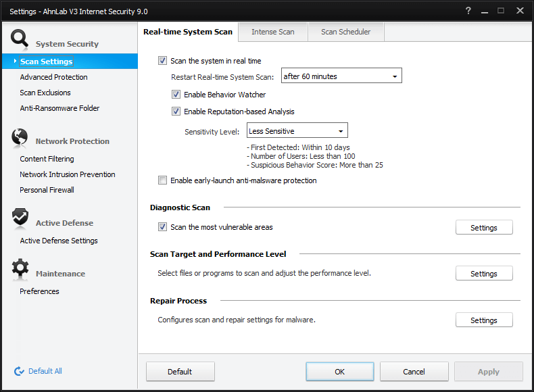Open Repair Process Settings button
Viewport: 534px width, 392px height.
click(483, 320)
